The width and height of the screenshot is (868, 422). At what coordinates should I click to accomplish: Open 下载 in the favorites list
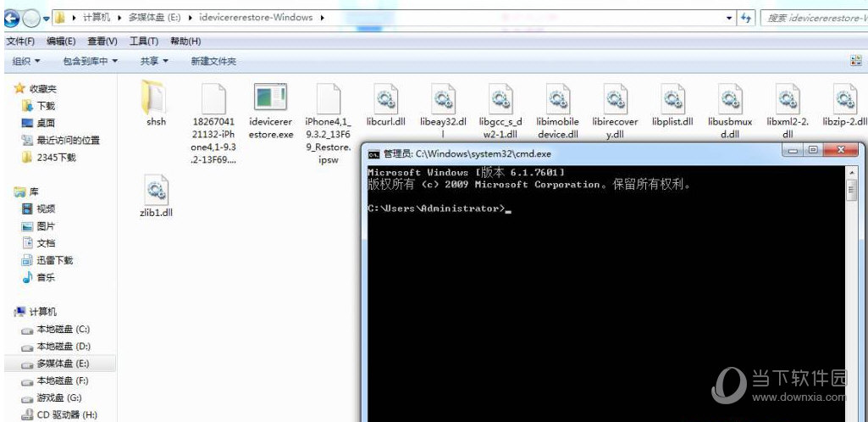39,106
